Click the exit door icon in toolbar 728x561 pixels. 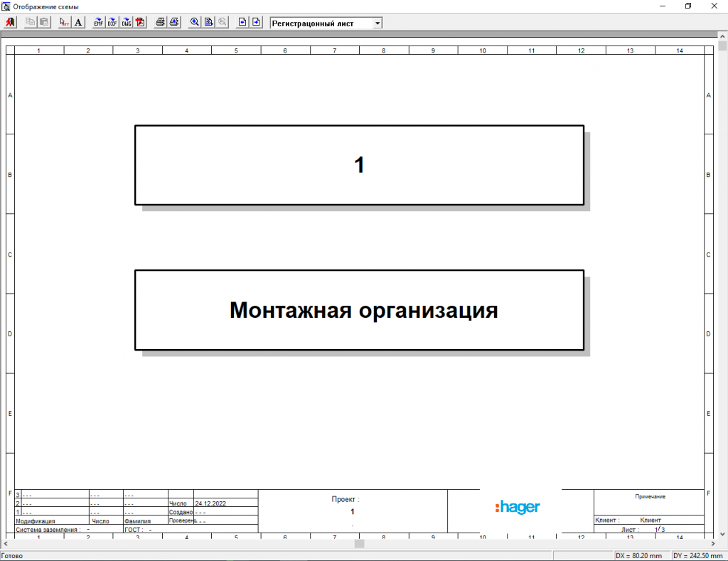tap(10, 23)
